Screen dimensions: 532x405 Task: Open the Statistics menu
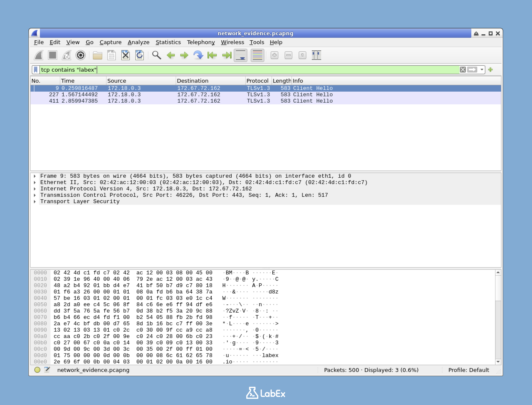(168, 42)
